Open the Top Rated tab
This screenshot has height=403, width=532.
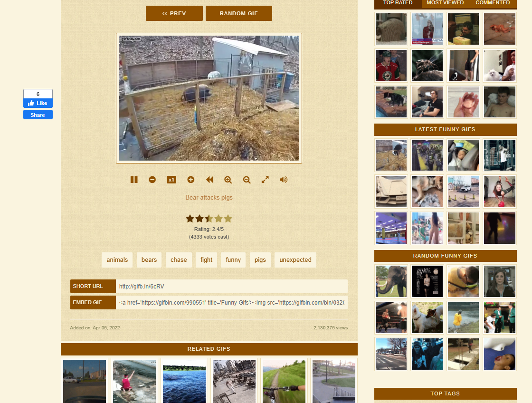[x=398, y=3]
